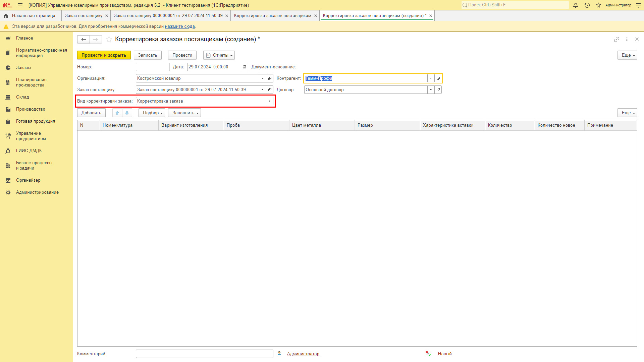Open the top Еще menu near Отчеты row

[627, 55]
